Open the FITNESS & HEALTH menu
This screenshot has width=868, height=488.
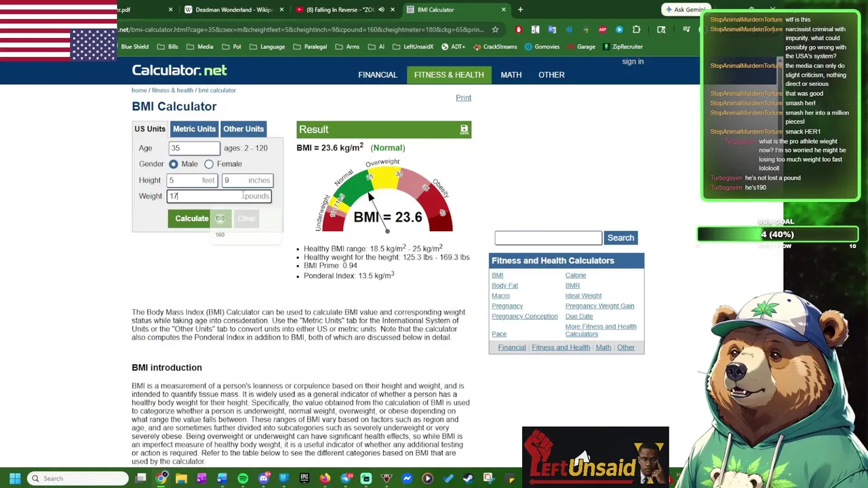(x=449, y=75)
